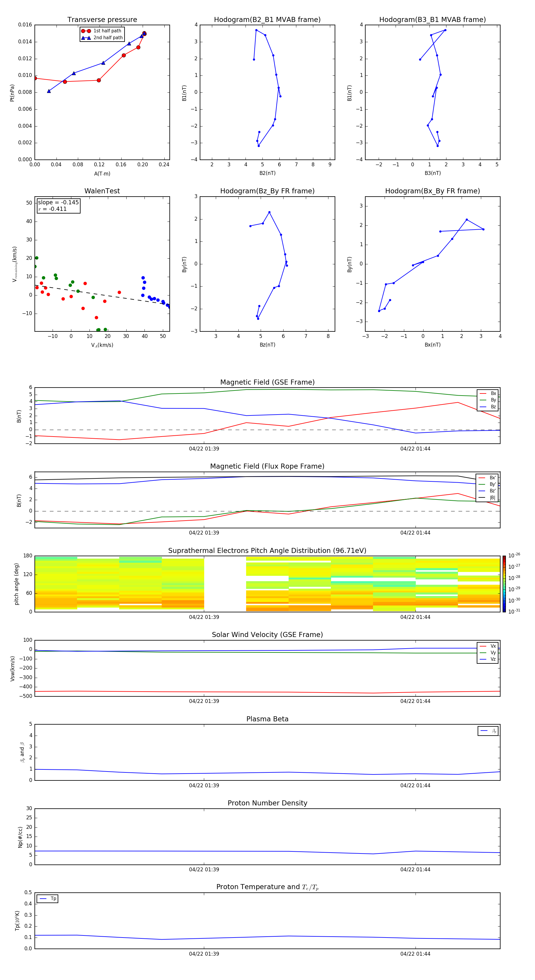
Task: Click the "B2(nT)" x-axis label
Action: pyautogui.click(x=267, y=173)
